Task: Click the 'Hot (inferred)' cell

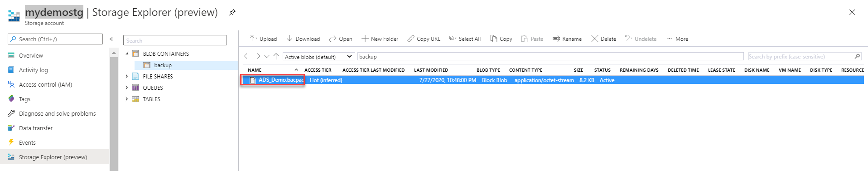Action: pos(326,80)
